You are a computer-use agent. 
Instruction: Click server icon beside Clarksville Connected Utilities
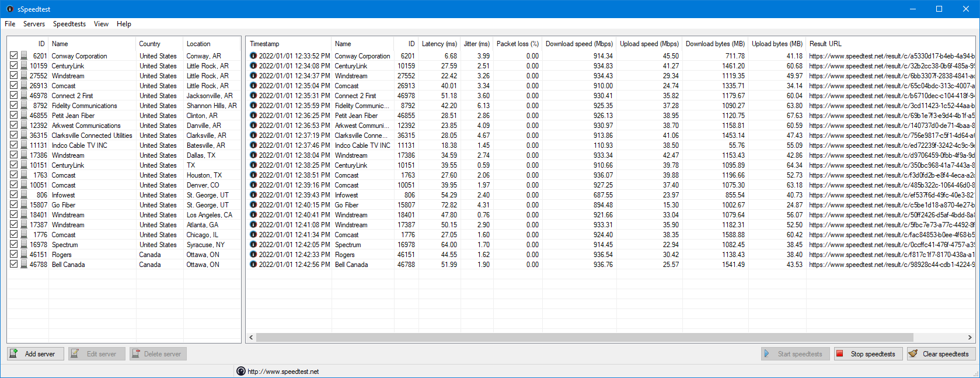tap(24, 136)
